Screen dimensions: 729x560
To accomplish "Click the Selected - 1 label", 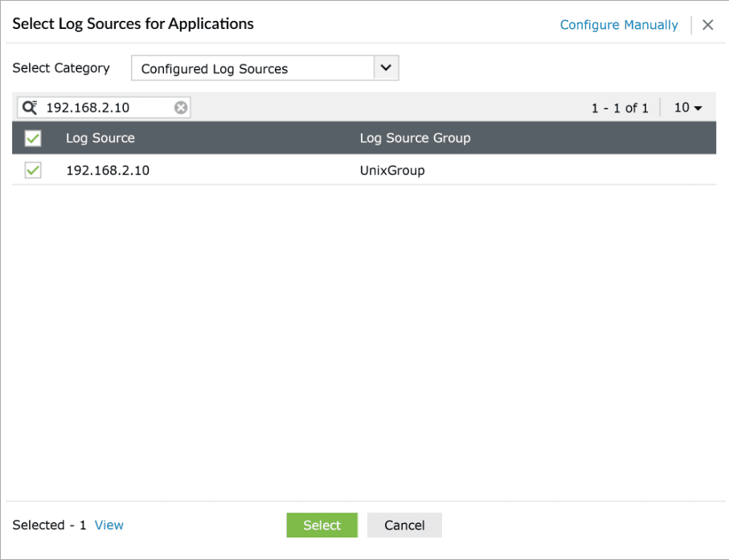I will 49,525.
